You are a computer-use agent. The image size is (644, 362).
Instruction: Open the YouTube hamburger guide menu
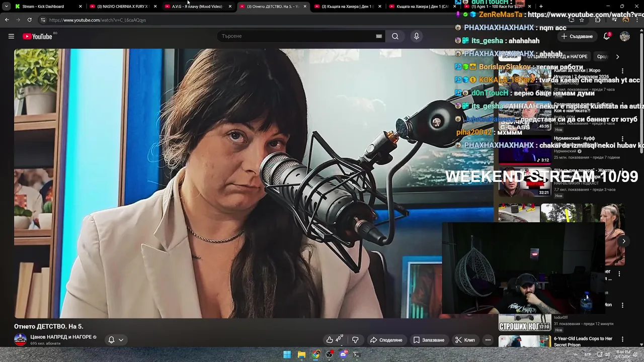pos(11,36)
